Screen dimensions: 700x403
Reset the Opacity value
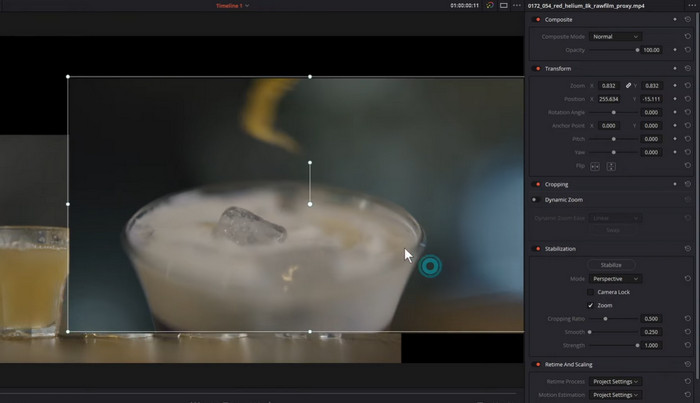point(688,50)
